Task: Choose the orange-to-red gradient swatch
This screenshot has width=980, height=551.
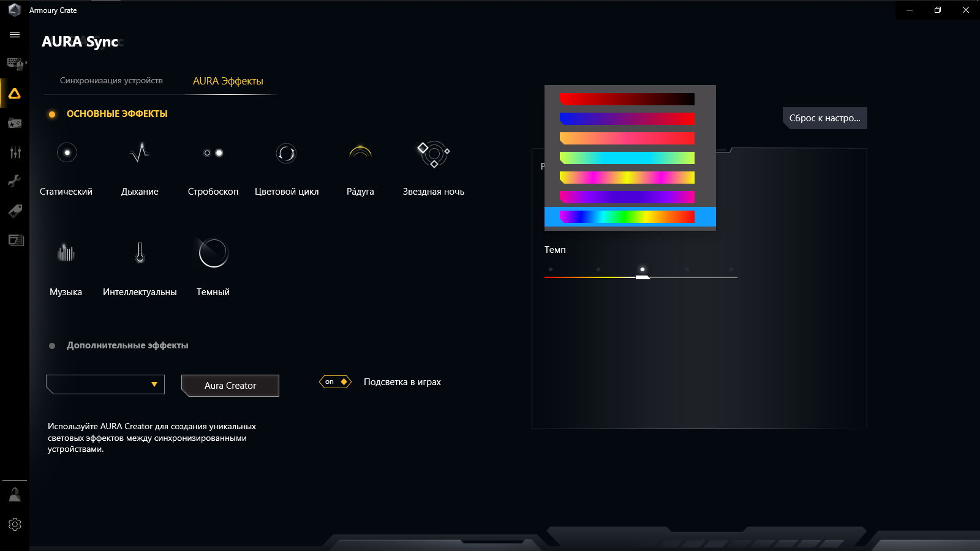Action: click(627, 138)
